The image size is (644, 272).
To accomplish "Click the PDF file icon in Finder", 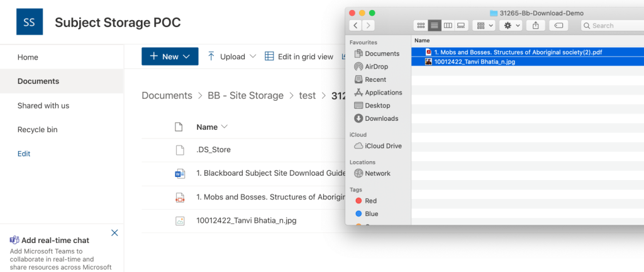I will tap(428, 52).
